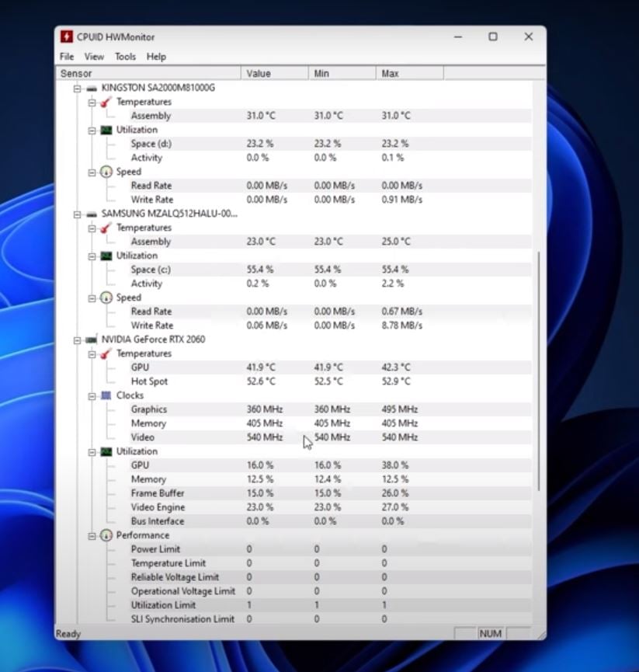Collapse NVIDIA Temperatures group

coord(92,354)
